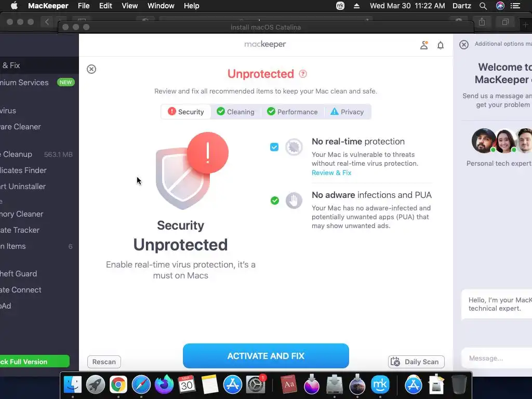
Task: Open the Apple menu
Action: coord(14,6)
